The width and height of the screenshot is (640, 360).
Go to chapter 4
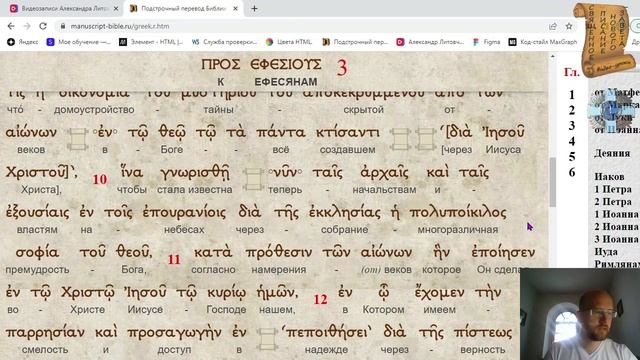(x=572, y=141)
